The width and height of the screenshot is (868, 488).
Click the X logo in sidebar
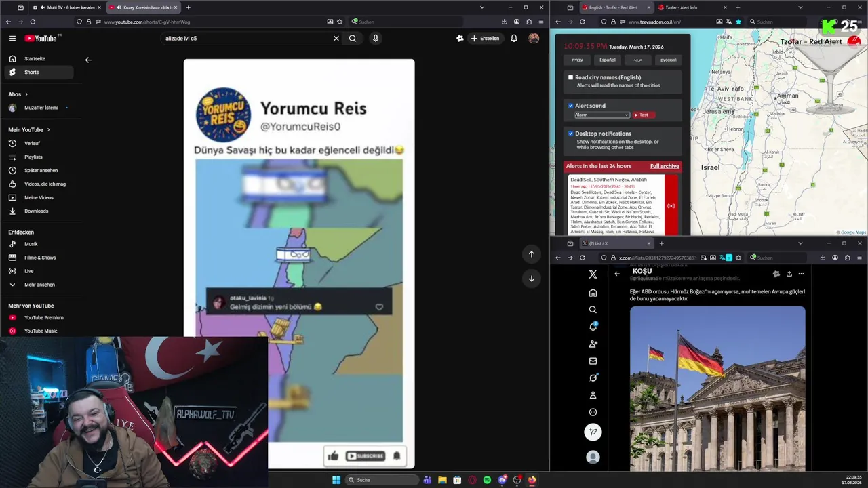593,274
